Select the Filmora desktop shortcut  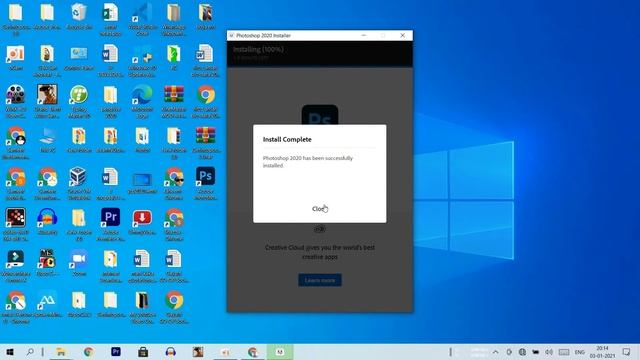pos(16,266)
